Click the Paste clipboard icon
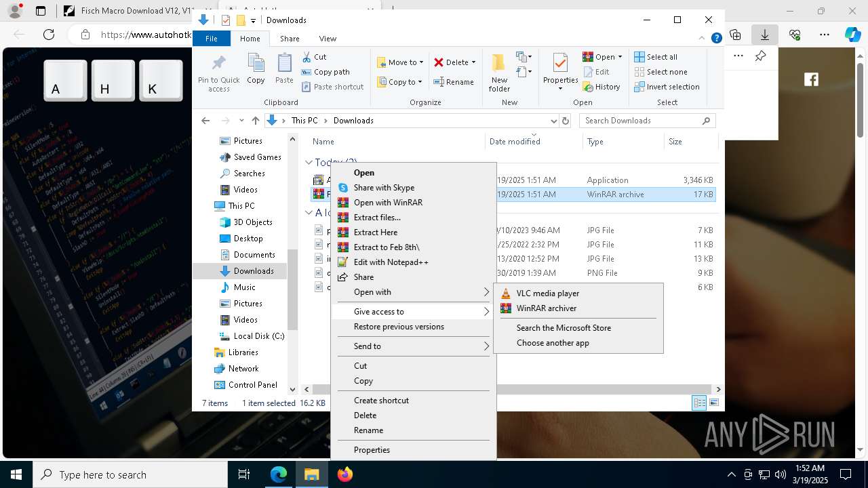 click(x=285, y=63)
